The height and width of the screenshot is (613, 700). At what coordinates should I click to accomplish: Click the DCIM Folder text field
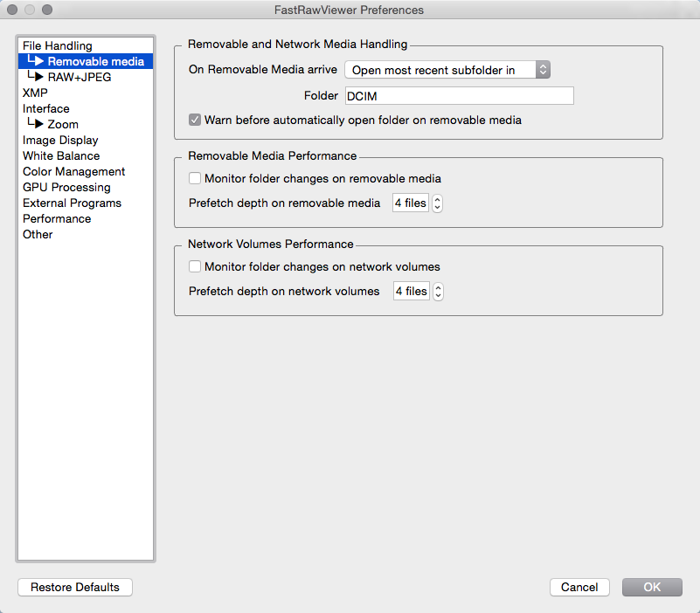(x=460, y=96)
